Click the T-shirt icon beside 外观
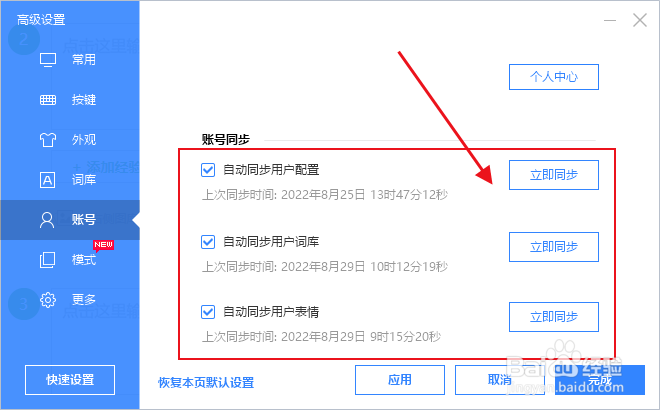The width and height of the screenshot is (660, 410). click(x=48, y=140)
